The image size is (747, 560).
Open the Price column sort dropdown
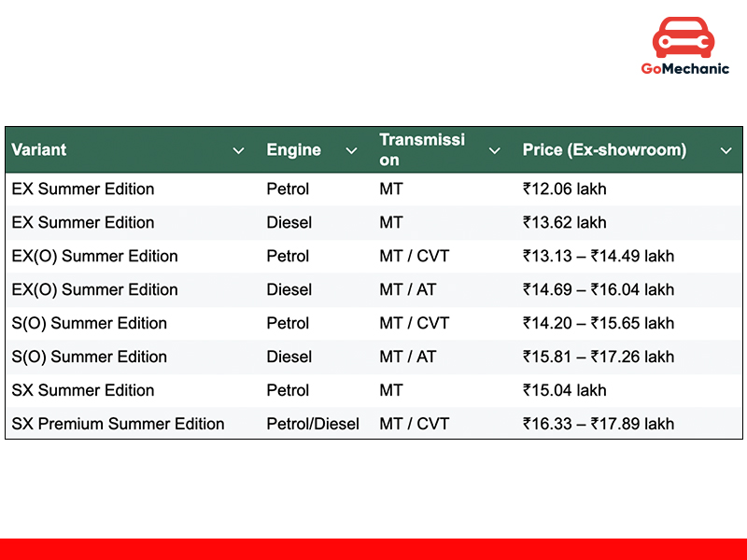(726, 150)
